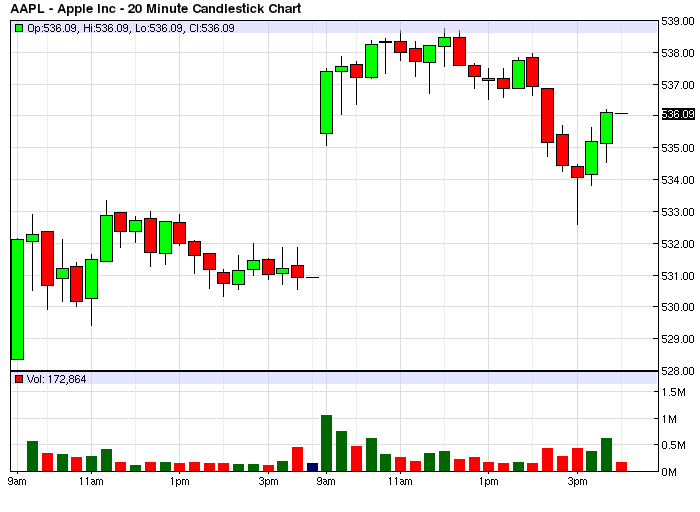Select the 'Lo:536.09' low value text
700x512 pixels.
click(x=159, y=29)
